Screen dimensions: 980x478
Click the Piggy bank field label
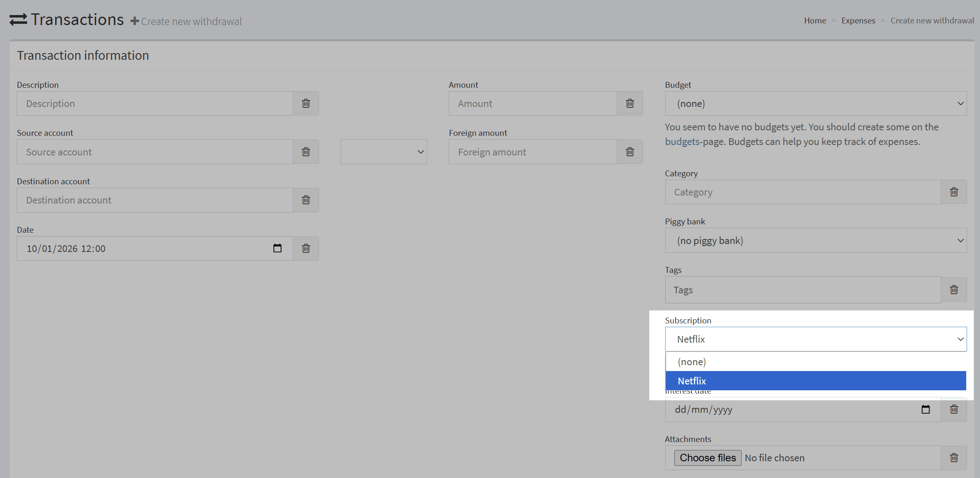685,221
